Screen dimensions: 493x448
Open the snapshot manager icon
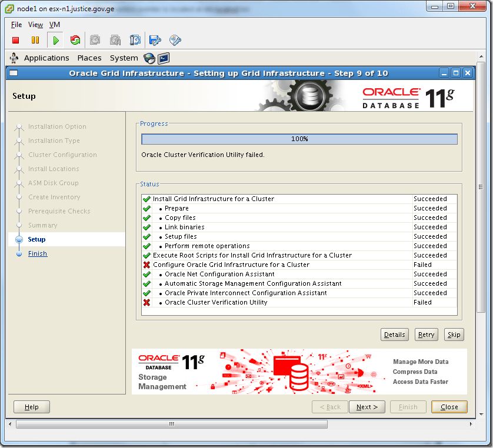(x=136, y=39)
